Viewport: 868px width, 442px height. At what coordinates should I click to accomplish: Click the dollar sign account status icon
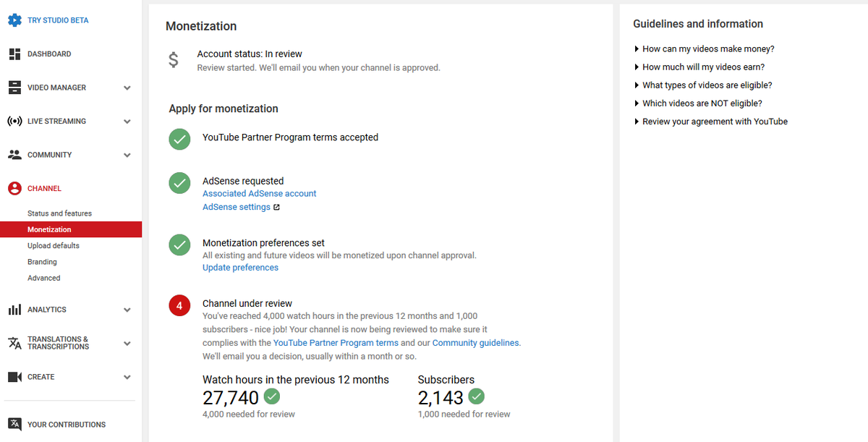pyautogui.click(x=174, y=60)
